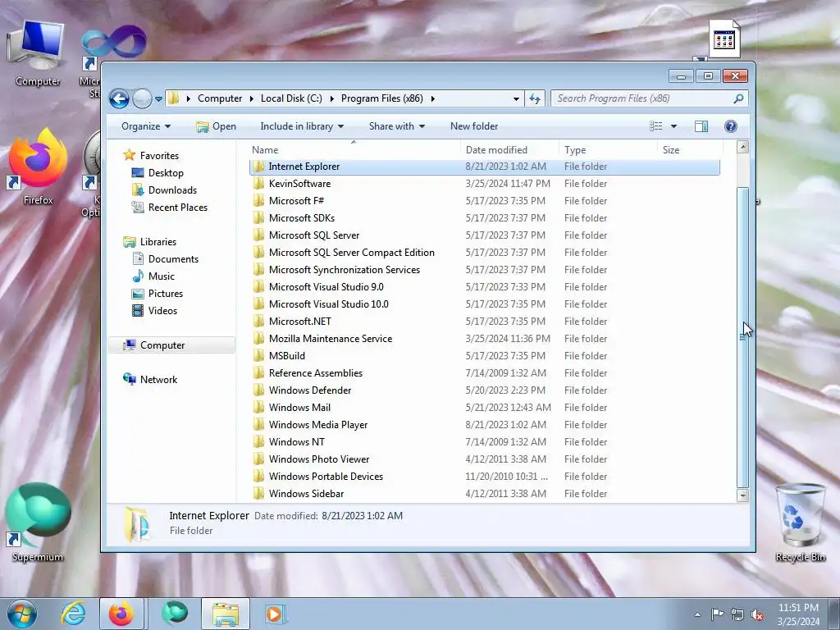Toggle the preview pane icon
This screenshot has height=630, width=840.
[701, 126]
